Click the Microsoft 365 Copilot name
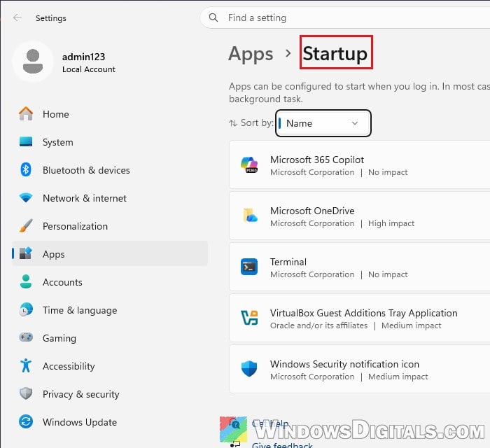This screenshot has height=448, width=490. click(x=317, y=160)
